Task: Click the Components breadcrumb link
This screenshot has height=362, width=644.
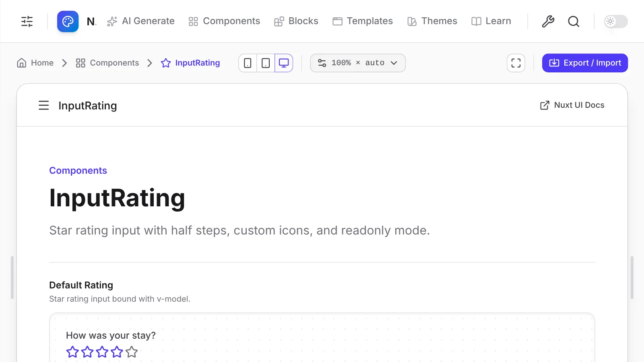Action: pos(107,63)
